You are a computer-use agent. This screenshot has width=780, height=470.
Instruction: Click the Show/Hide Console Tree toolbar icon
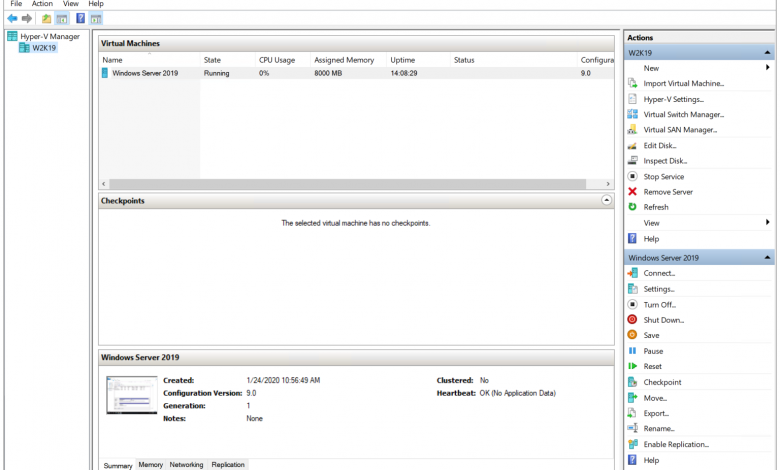pos(62,19)
